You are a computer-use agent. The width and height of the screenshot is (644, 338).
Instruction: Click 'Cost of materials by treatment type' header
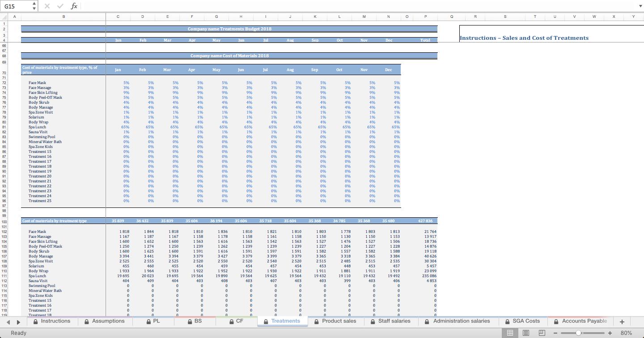coord(54,221)
